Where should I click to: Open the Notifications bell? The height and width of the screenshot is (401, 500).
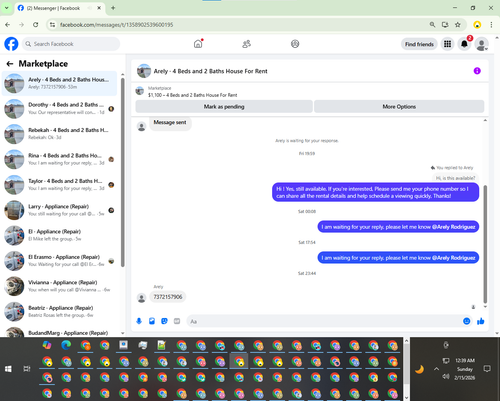(464, 44)
